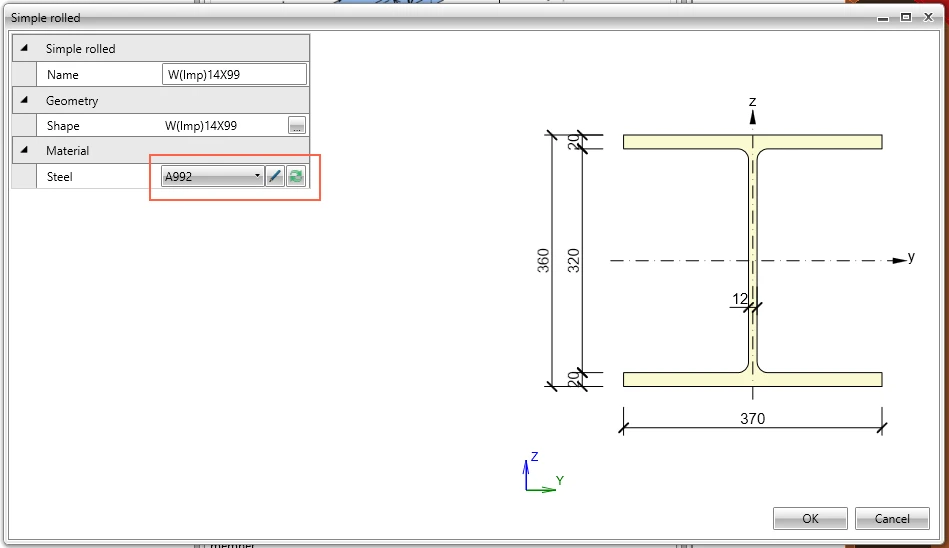Click the I-beam cross-section preview
949x548 pixels.
tap(752, 260)
